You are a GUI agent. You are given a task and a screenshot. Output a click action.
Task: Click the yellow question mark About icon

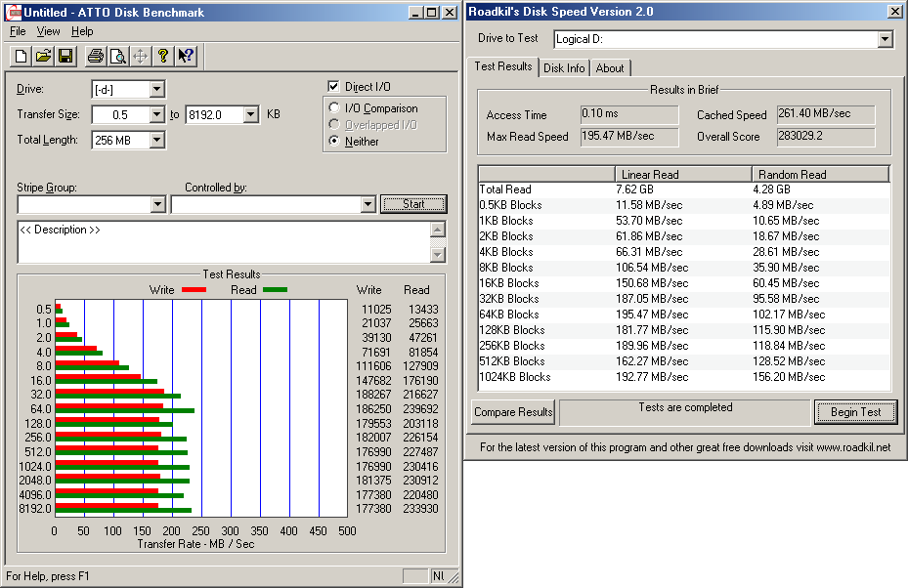163,56
